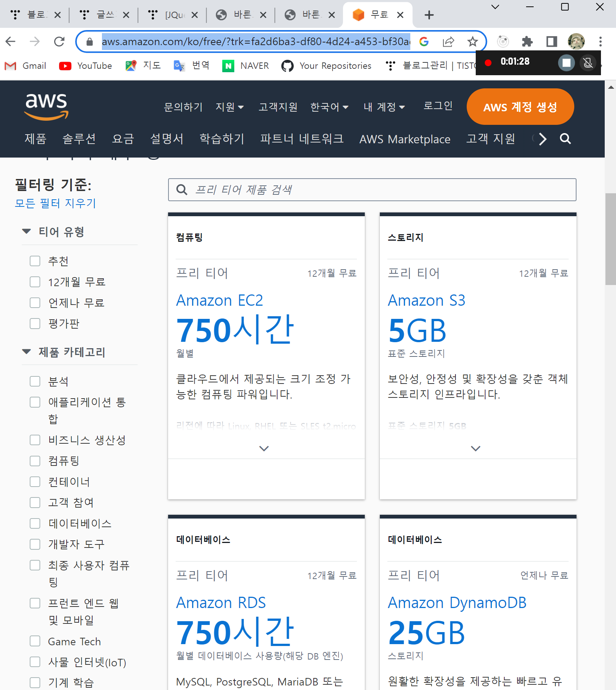Open 요금 navigation menu

click(123, 139)
